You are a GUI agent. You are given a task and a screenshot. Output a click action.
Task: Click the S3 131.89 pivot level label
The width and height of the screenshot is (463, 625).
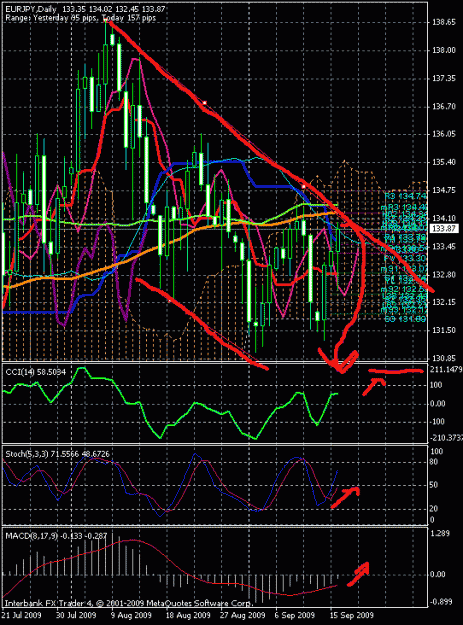coord(406,319)
